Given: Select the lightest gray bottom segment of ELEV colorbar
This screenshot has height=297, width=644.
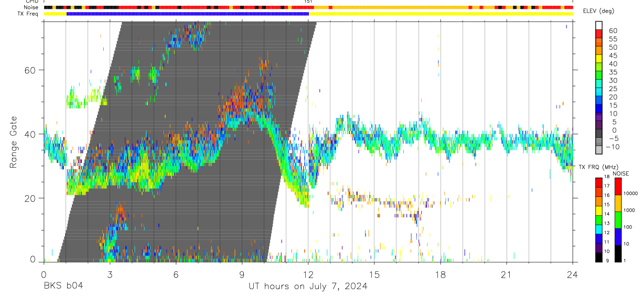Looking at the screenshot, I should tap(599, 149).
